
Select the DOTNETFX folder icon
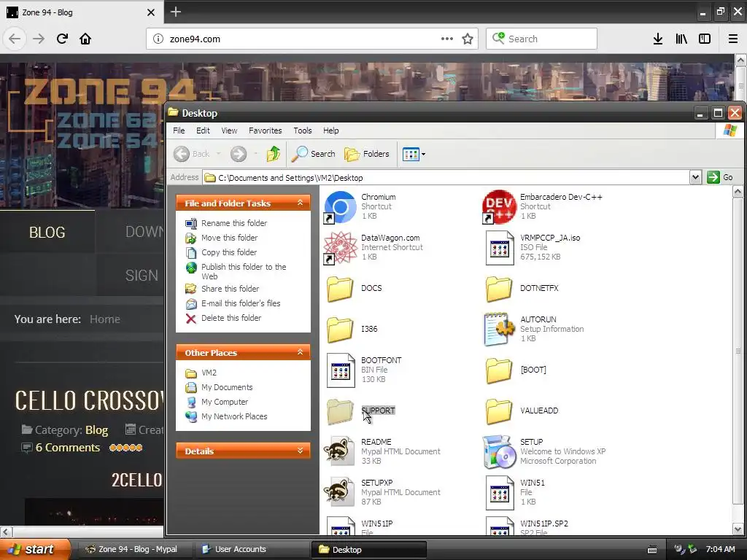(499, 289)
